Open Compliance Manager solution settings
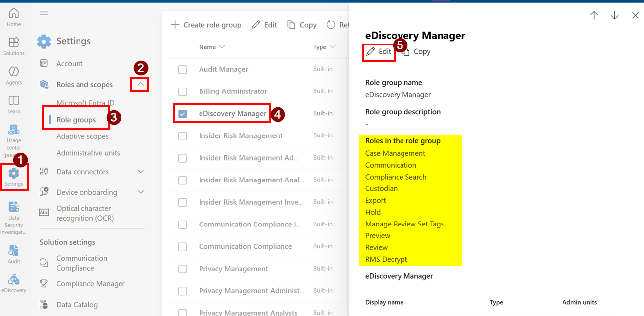 [x=90, y=284]
